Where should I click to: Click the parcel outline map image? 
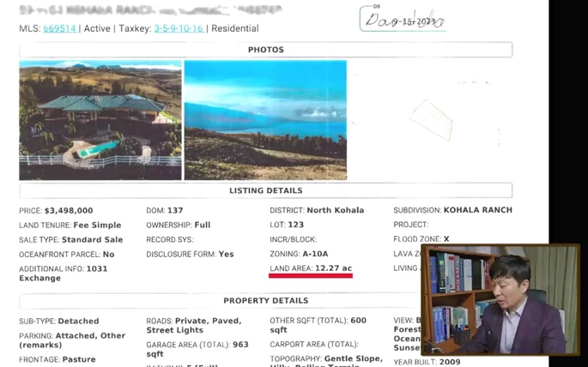click(431, 120)
